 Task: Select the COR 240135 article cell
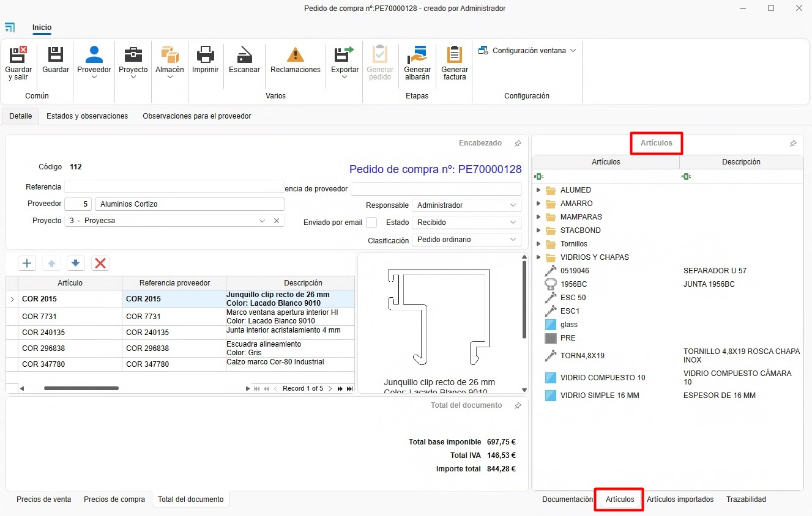click(x=70, y=333)
